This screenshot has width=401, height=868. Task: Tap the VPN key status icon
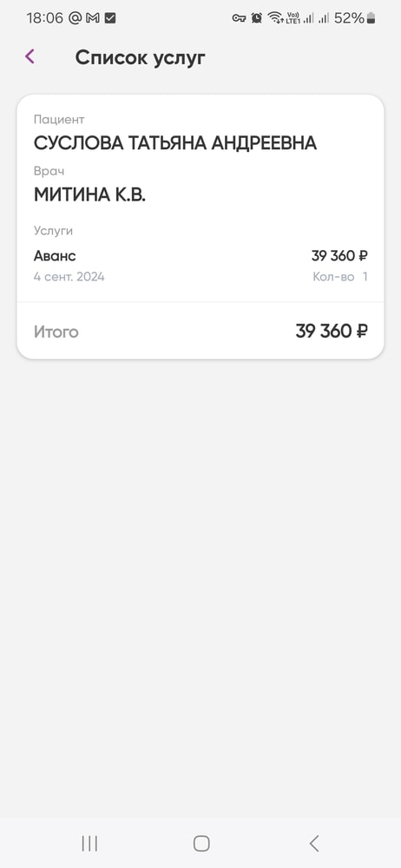[239, 18]
